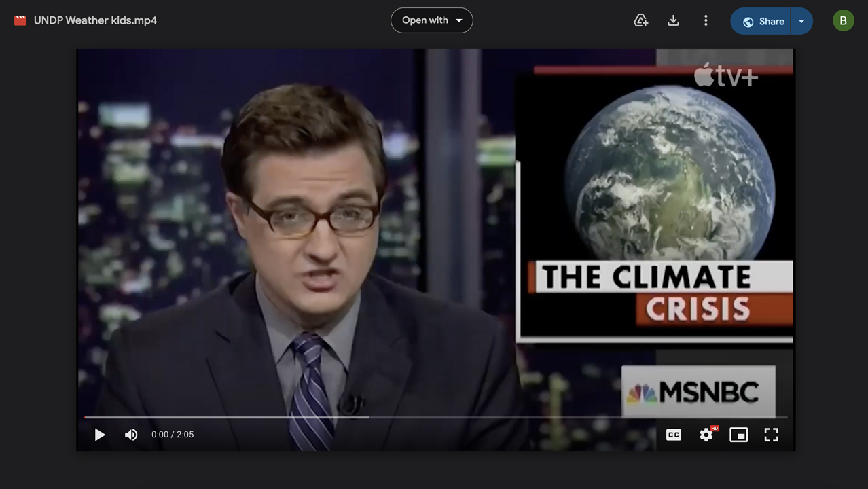Mute the video volume speaker icon
The image size is (868, 489).
[x=131, y=435]
